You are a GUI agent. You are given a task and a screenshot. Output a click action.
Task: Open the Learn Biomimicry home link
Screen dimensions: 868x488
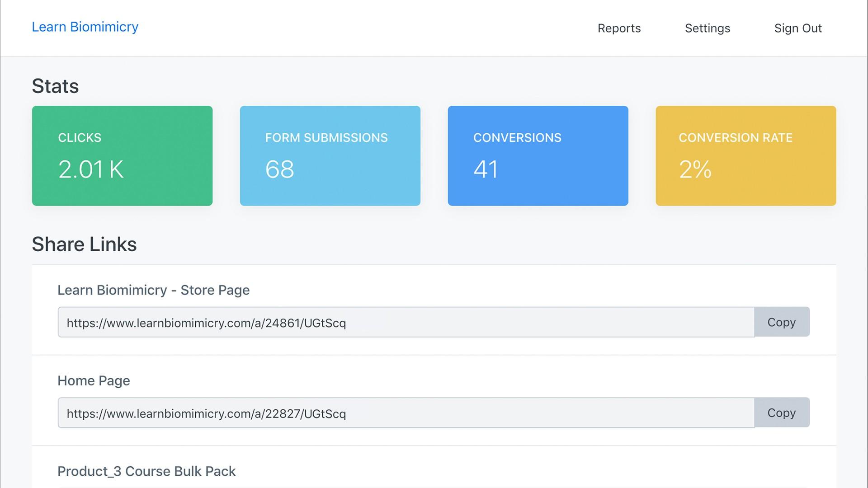click(x=85, y=27)
